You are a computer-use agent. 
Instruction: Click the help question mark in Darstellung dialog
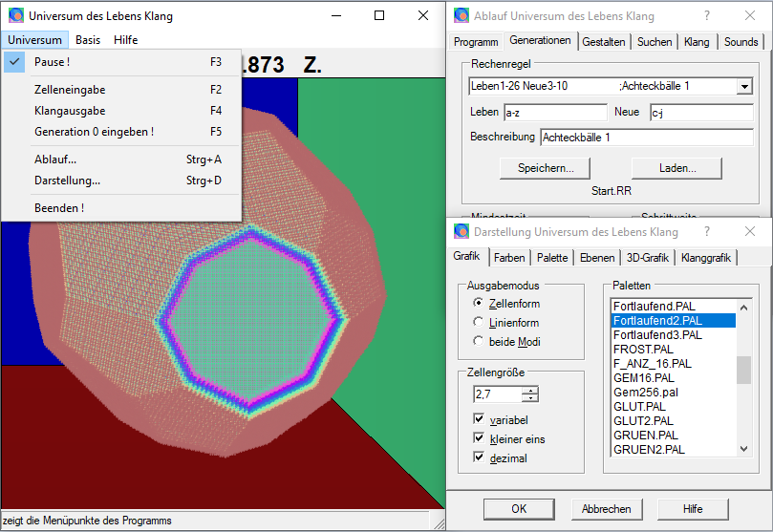707,231
